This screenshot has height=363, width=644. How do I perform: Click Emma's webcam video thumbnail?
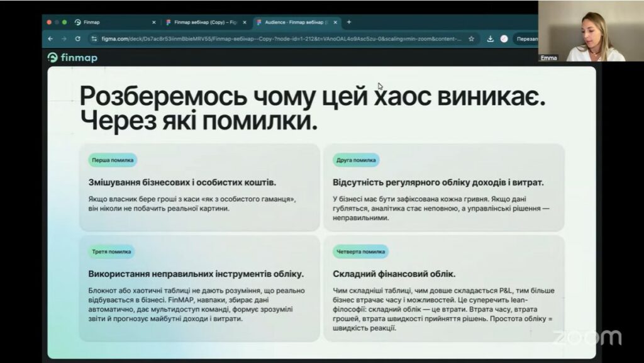591,31
